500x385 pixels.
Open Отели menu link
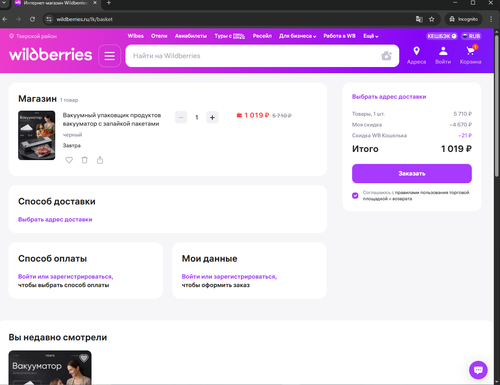pyautogui.click(x=159, y=36)
